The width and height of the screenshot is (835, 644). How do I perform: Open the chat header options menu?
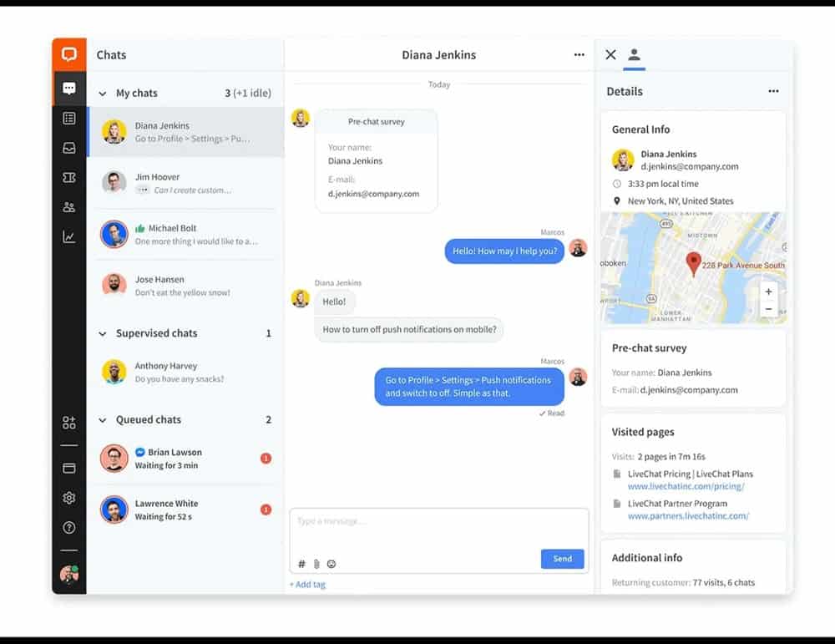pos(579,54)
